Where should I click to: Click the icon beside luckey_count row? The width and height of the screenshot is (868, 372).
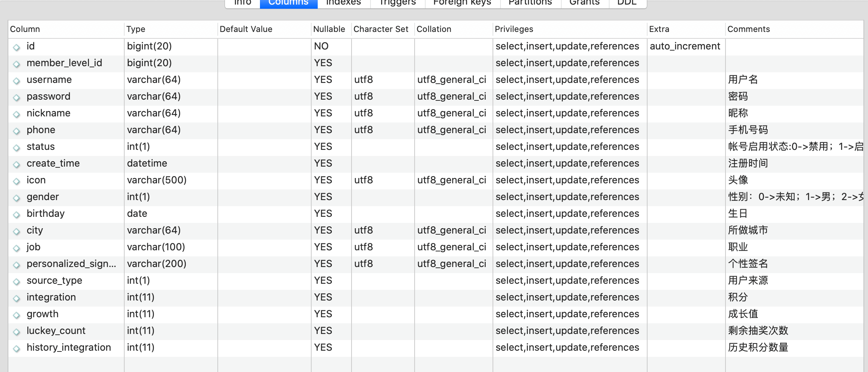tap(16, 332)
